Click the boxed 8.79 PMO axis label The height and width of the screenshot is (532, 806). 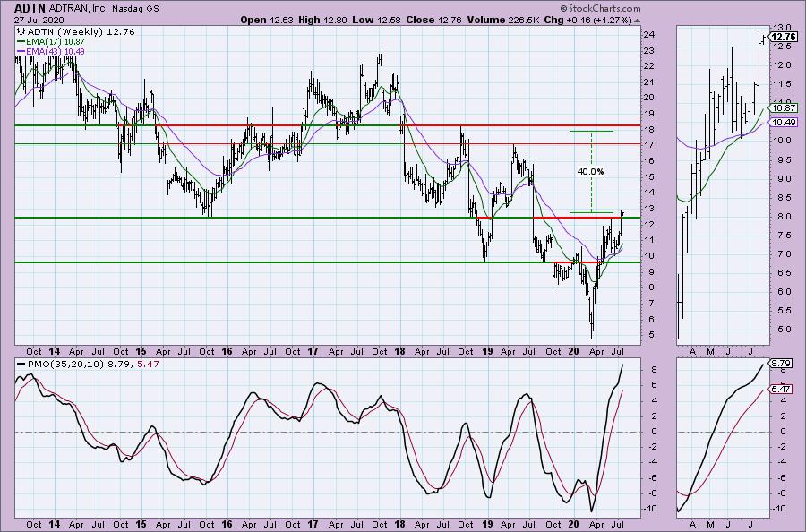[x=780, y=364]
